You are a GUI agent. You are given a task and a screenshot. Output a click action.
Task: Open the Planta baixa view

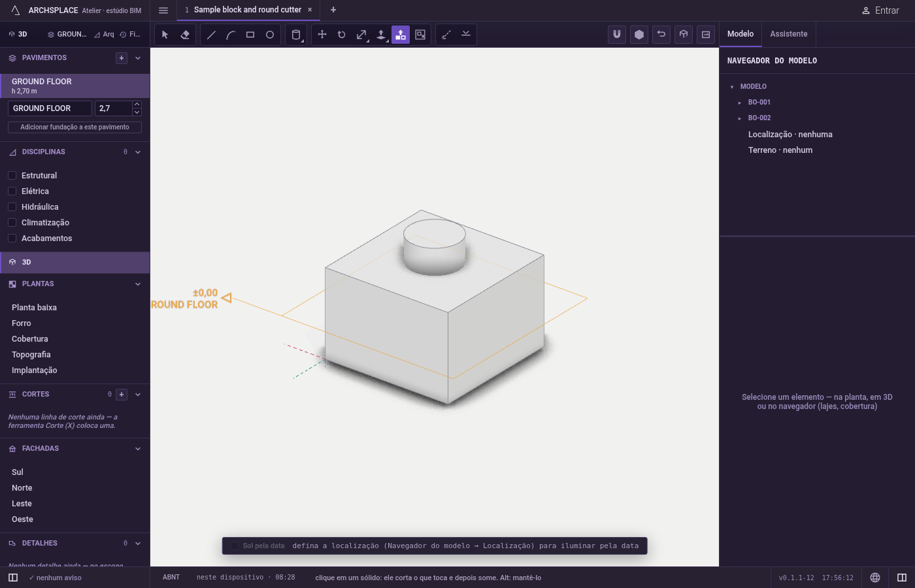(34, 308)
